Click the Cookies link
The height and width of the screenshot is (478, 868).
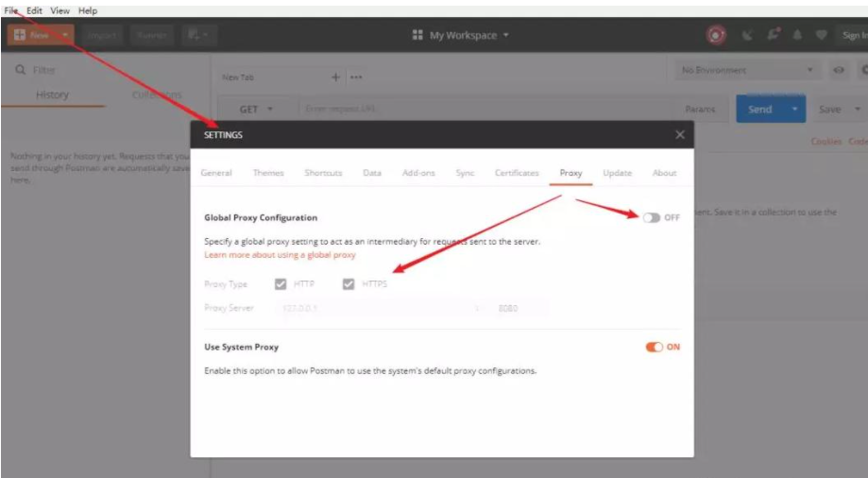point(825,142)
